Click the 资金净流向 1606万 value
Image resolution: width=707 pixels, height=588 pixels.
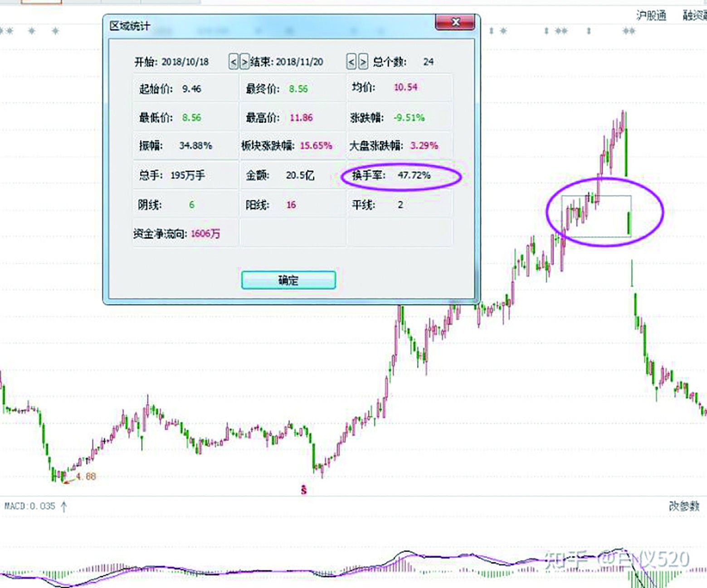[x=206, y=234]
